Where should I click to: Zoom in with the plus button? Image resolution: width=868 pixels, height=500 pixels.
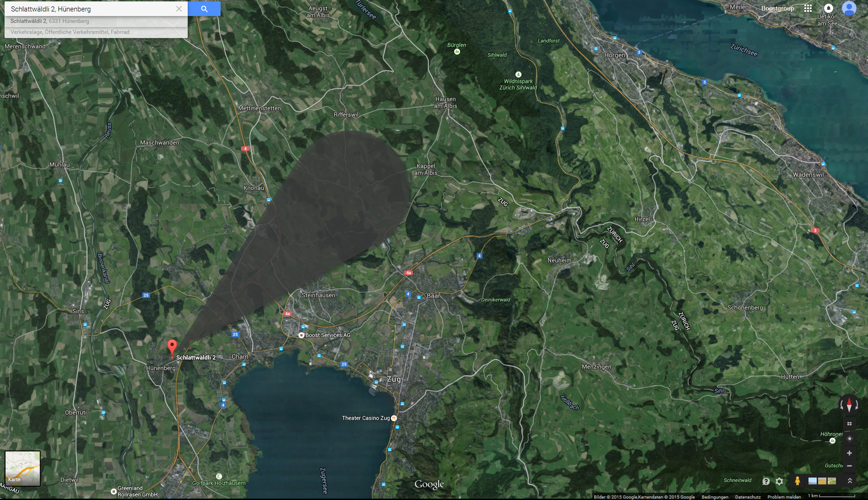[849, 453]
